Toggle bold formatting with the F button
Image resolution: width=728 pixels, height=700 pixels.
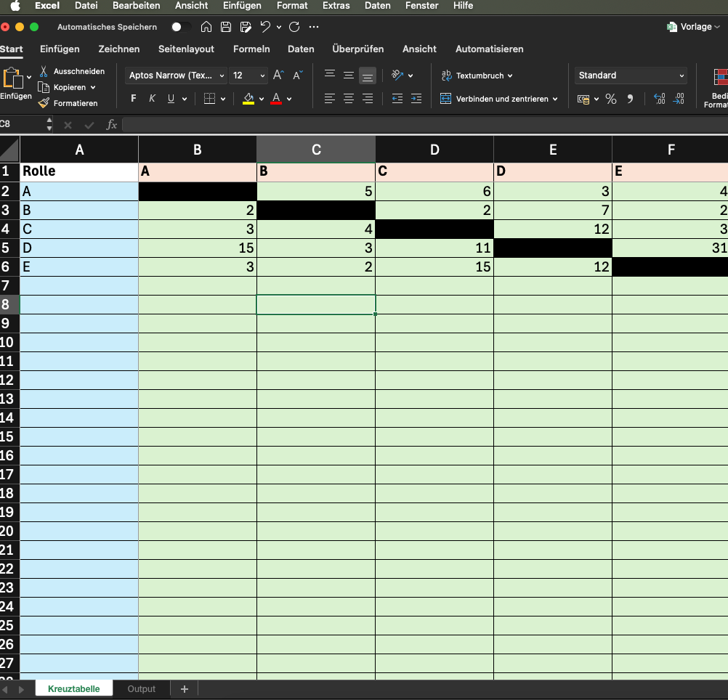(x=134, y=98)
